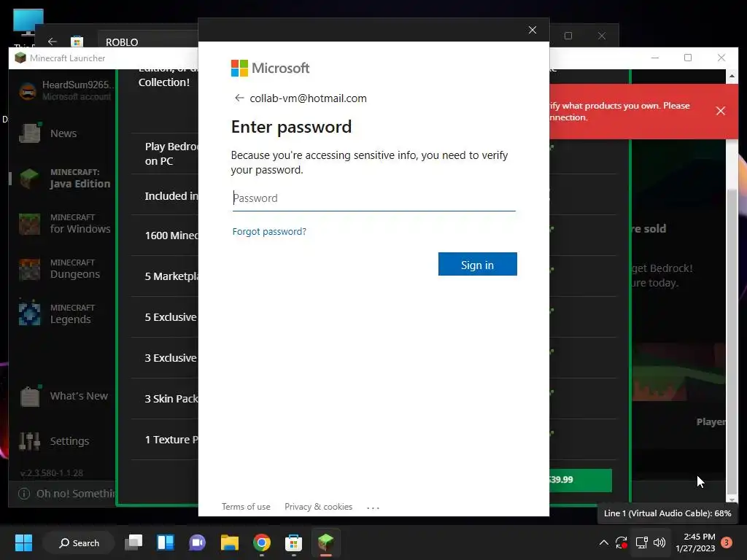Click the What's New clipboard icon

click(29, 396)
